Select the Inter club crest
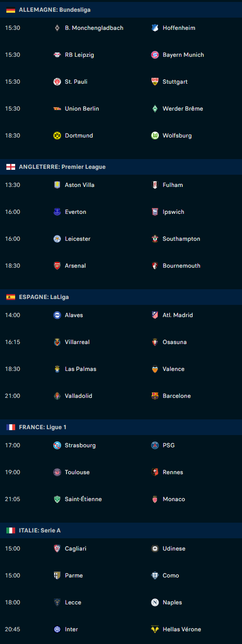The width and height of the screenshot is (242, 644). (x=57, y=629)
